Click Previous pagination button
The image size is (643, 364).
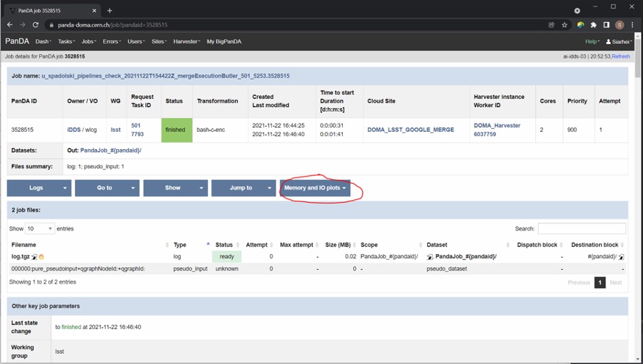click(x=578, y=282)
